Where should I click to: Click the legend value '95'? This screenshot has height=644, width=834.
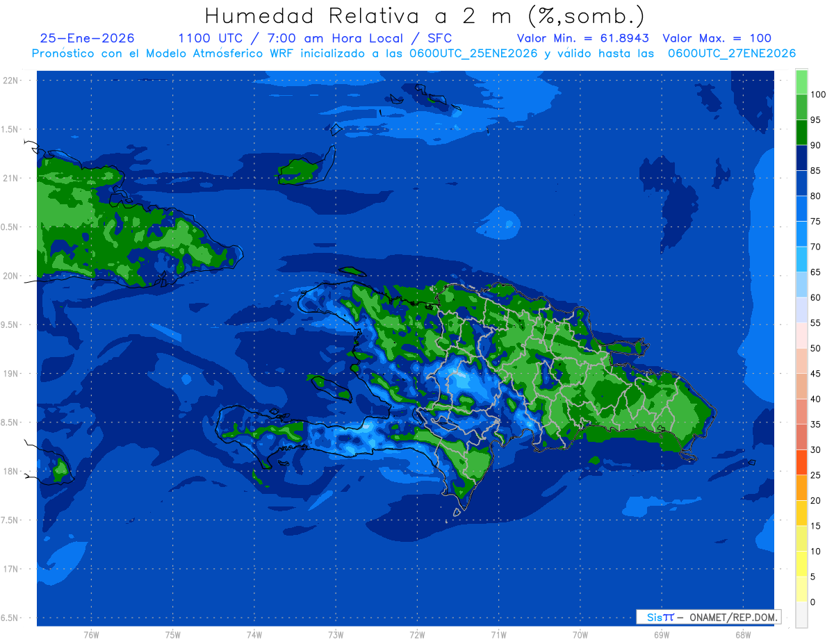tap(816, 119)
